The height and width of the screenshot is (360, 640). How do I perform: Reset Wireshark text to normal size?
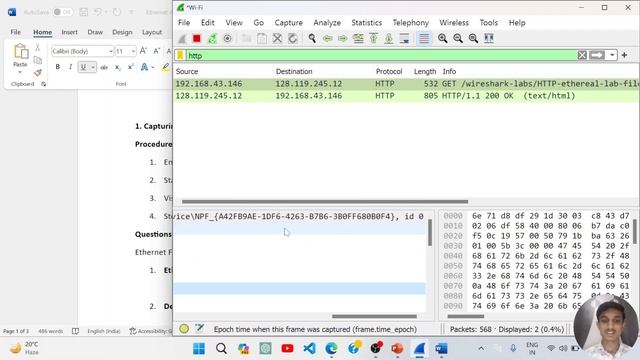[473, 38]
